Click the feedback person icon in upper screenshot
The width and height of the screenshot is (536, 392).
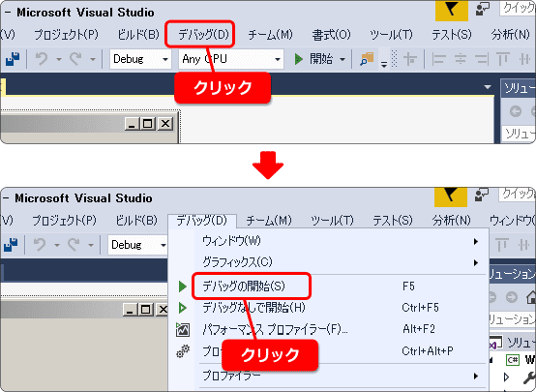click(483, 10)
